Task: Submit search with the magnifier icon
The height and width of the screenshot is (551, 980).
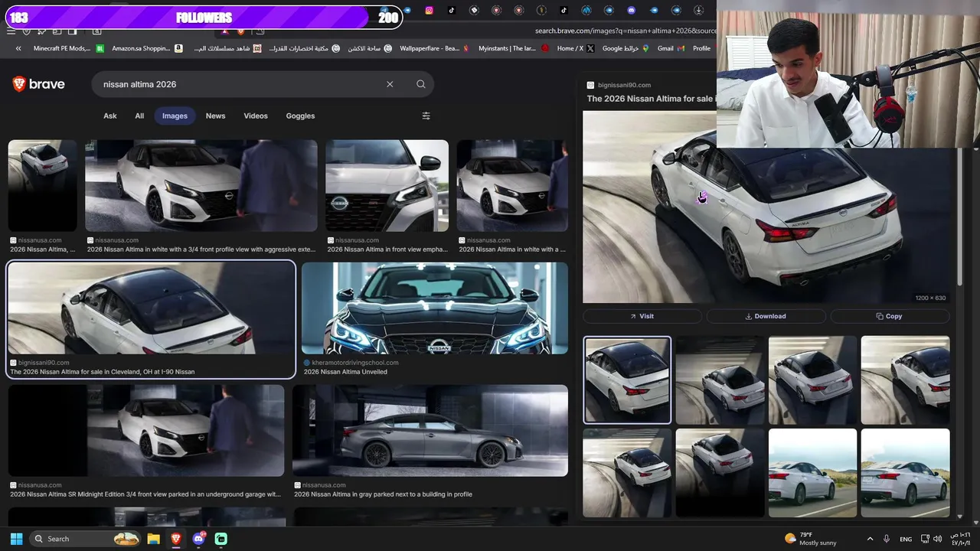Action: 421,84
